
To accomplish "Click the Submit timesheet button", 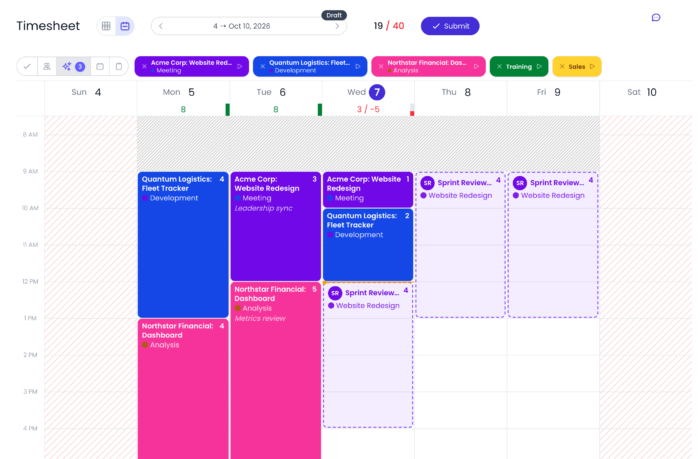I will (x=450, y=26).
